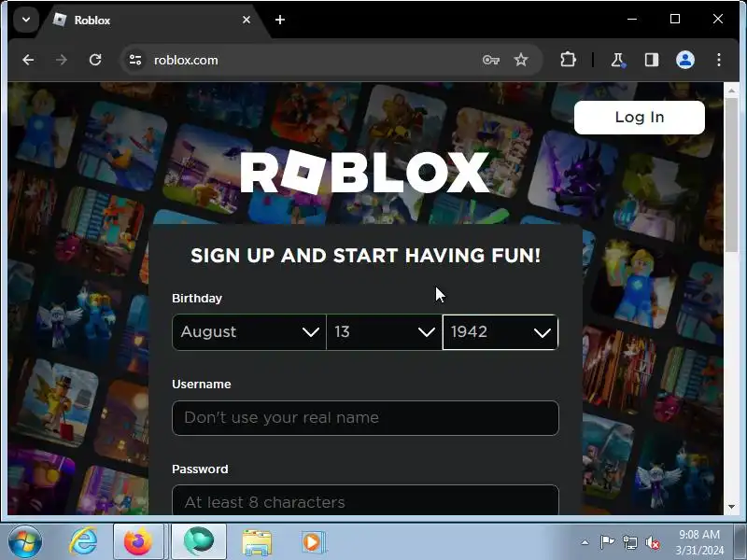
Task: Click the Roblox logo
Action: click(365, 173)
